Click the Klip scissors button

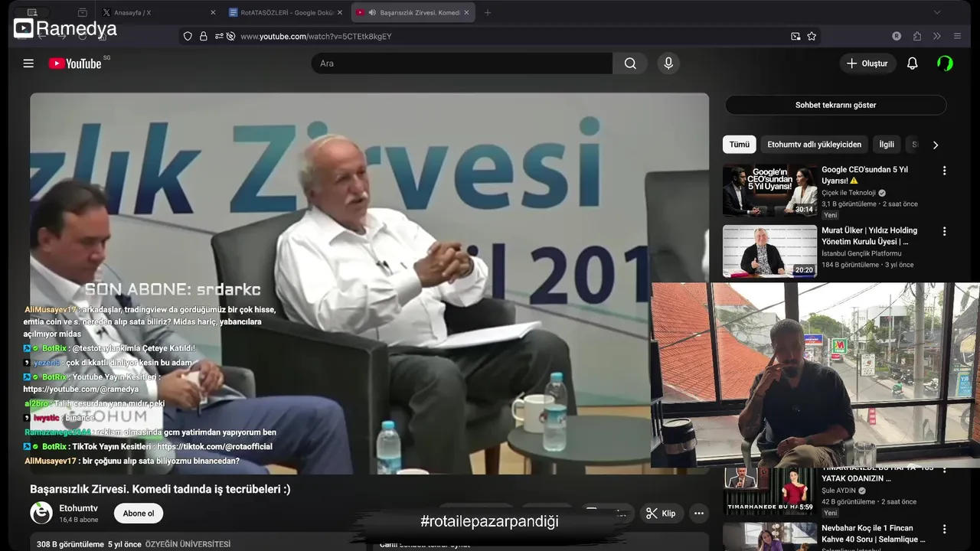tap(661, 514)
